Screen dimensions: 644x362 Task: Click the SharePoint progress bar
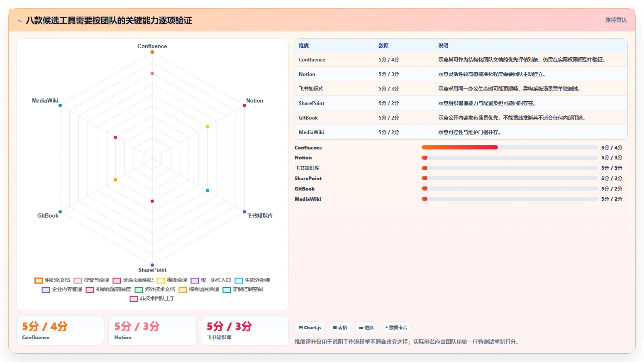pos(510,178)
